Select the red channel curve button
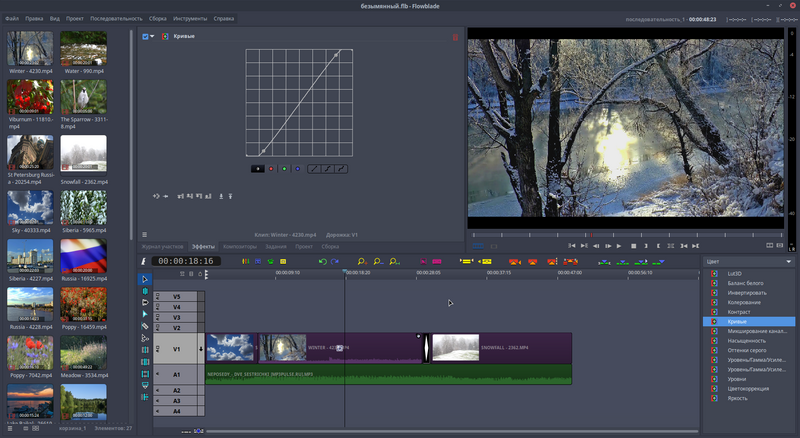Screen dimensions: 800x438 pos(270,169)
